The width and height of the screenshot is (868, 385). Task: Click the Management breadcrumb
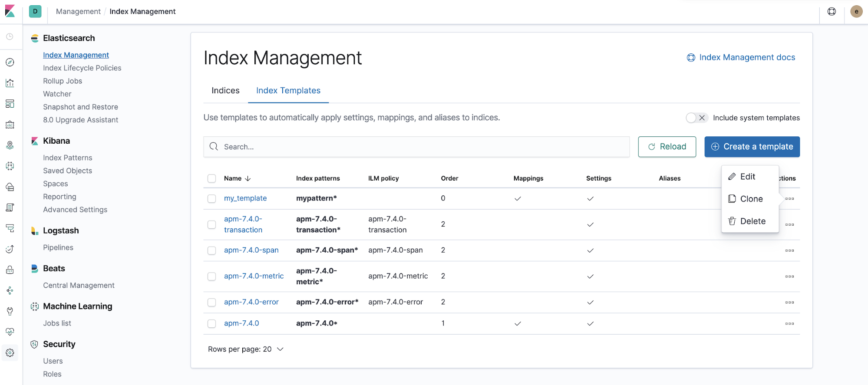78,11
